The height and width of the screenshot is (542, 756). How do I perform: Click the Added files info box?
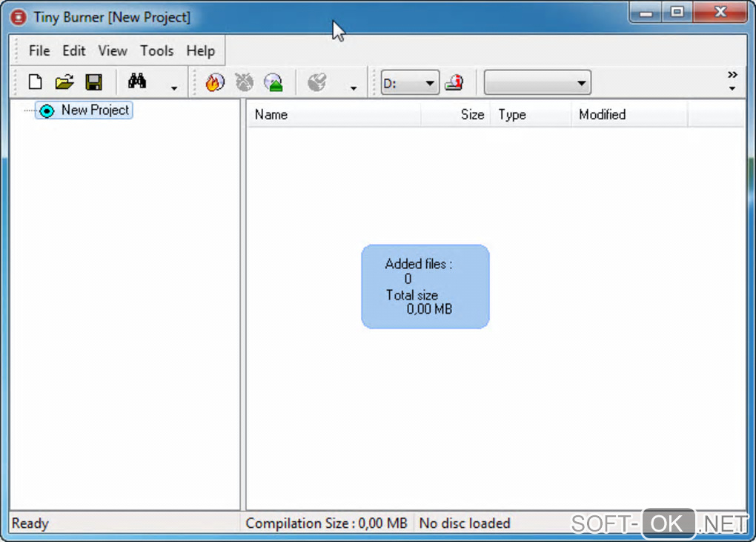coord(425,287)
